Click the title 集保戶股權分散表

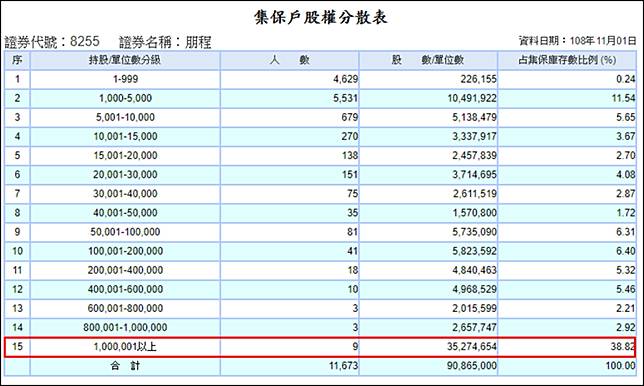[x=320, y=17]
